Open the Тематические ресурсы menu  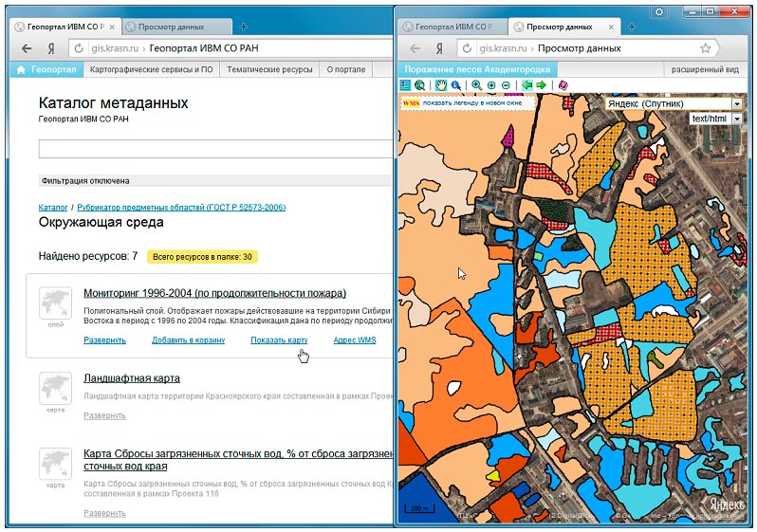tap(267, 69)
